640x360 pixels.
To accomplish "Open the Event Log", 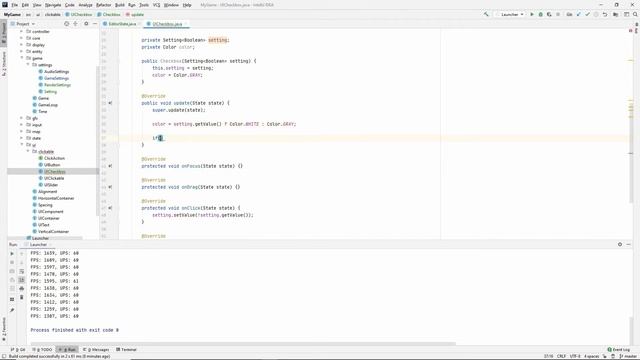I will (x=619, y=349).
